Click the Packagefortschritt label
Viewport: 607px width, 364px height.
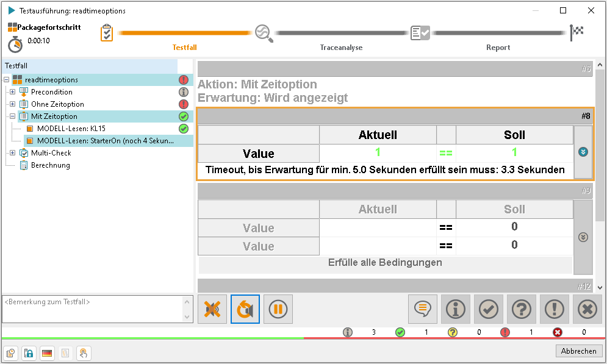(49, 27)
